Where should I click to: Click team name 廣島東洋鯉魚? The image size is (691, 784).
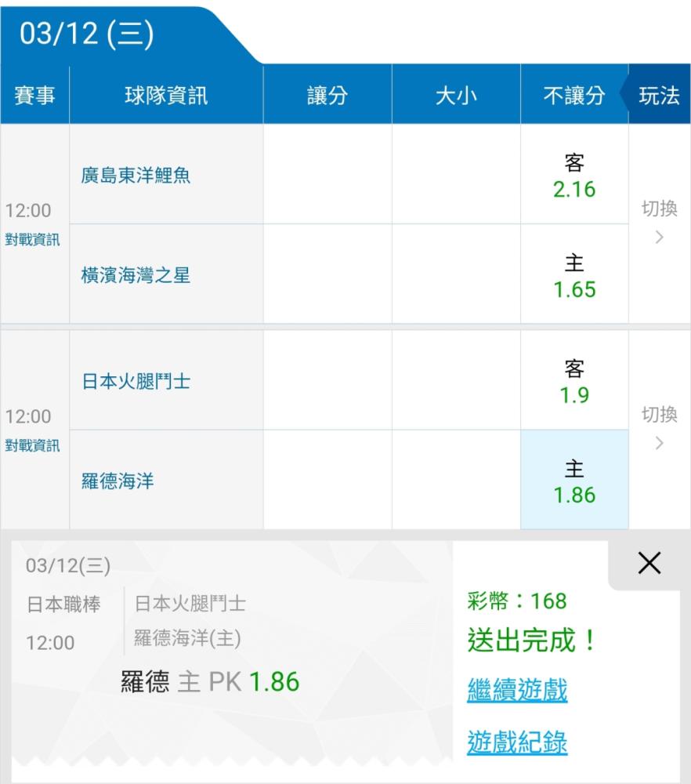point(136,176)
